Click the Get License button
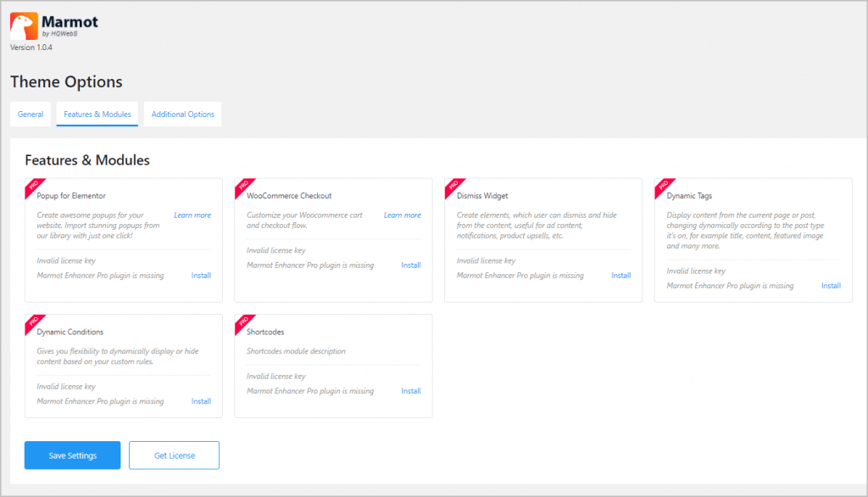Viewport: 868px width, 497px height. coord(174,455)
